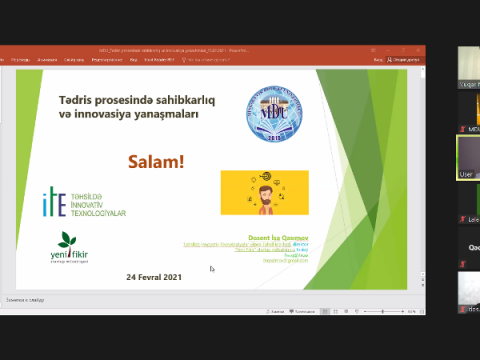Click the zoom in plus button
Viewport: 480px width, 360px height.
pos(403,311)
